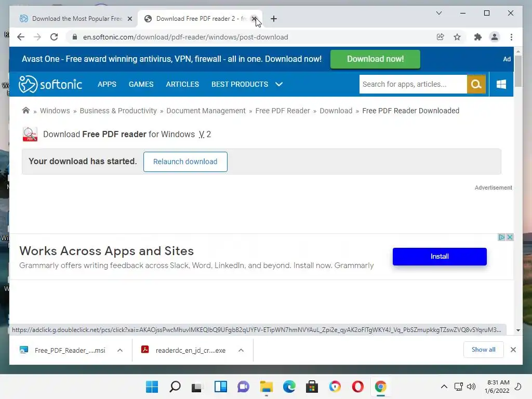Screen dimensions: 532x399
Task: Launch Microsoft Edge from the taskbar
Action: 289,387
